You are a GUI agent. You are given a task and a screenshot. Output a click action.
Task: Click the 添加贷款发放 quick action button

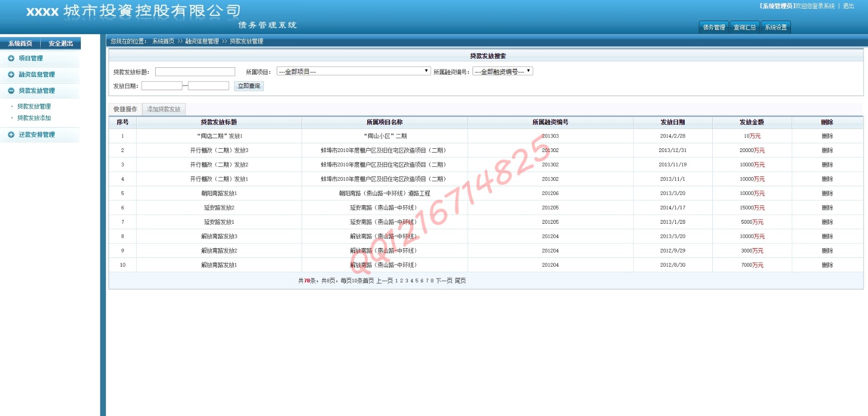(x=164, y=109)
